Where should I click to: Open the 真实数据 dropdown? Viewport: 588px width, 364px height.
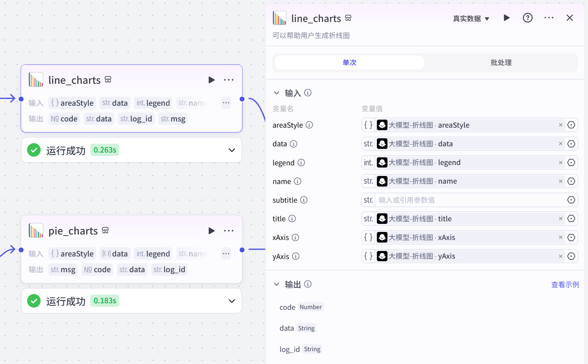tap(471, 18)
